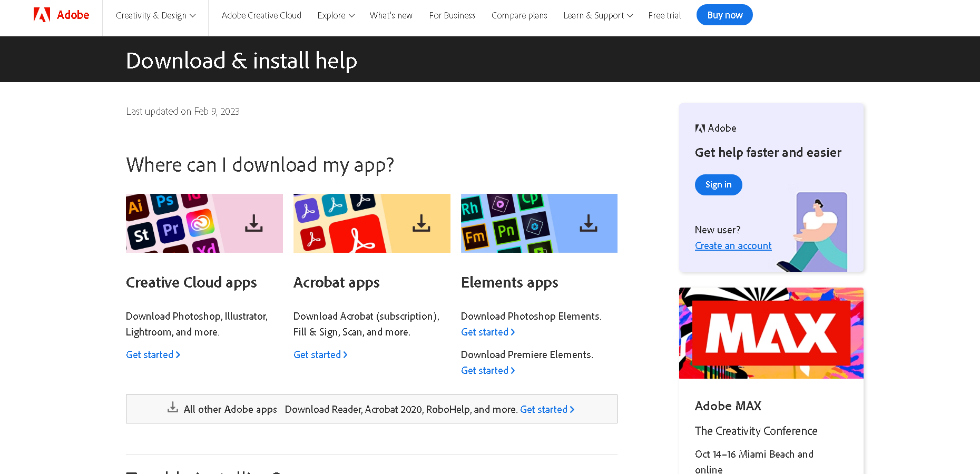Screen dimensions: 980x474
Task: Click the Buy now button
Action: (724, 15)
